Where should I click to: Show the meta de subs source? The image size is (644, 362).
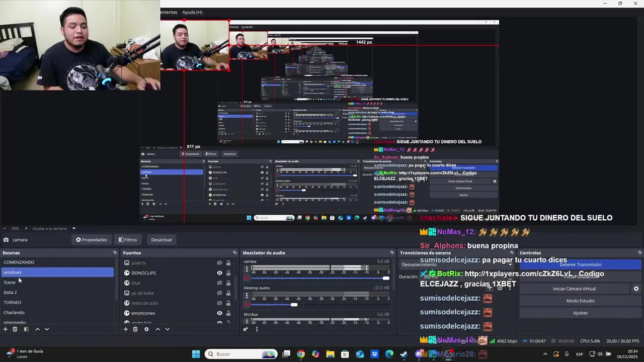219,303
